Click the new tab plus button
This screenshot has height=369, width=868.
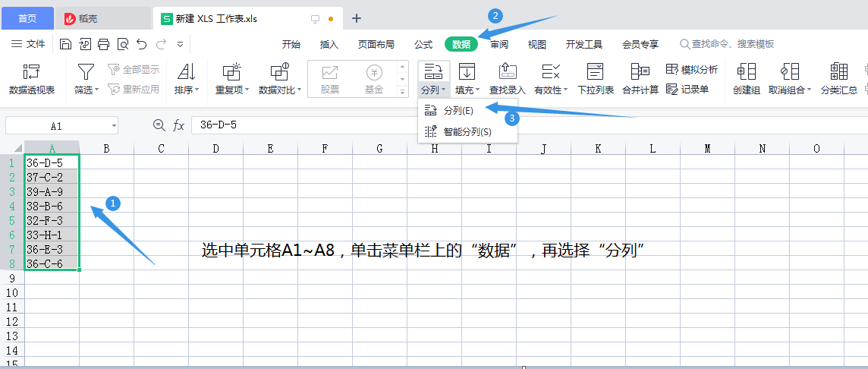click(x=357, y=18)
